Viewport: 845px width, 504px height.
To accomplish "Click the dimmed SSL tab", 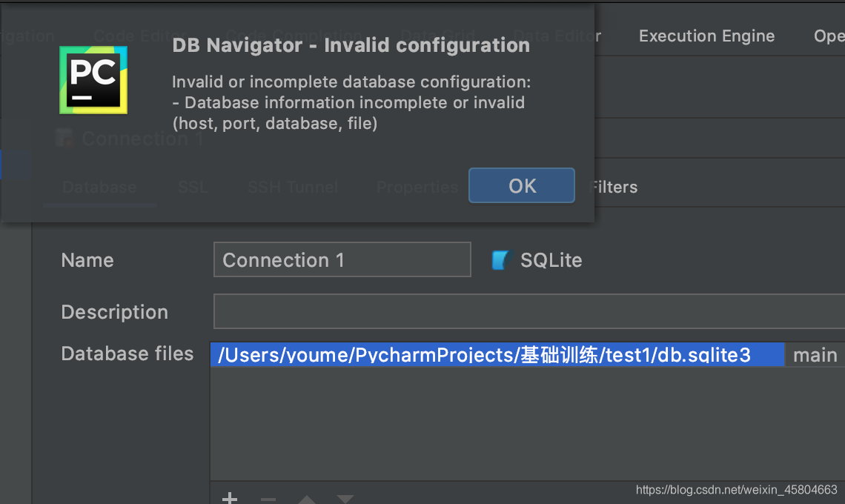I will (193, 187).
